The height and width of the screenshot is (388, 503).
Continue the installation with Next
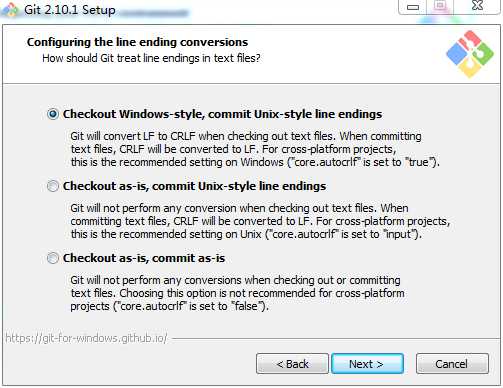367,364
